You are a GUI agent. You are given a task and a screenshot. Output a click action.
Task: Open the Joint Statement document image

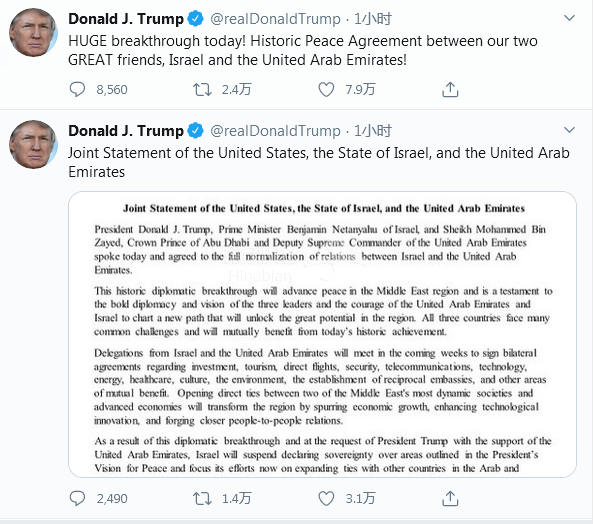click(322, 334)
